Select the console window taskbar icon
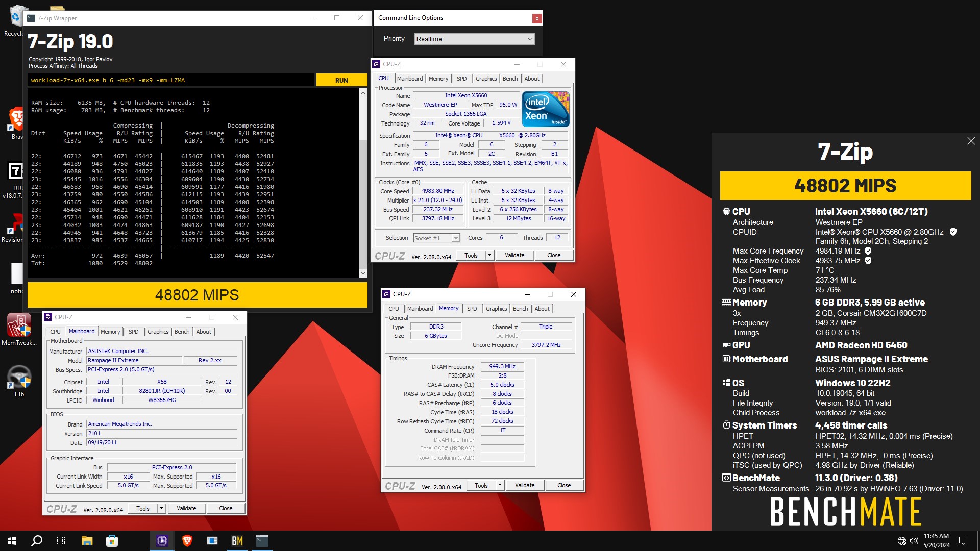This screenshot has height=551, width=980. click(262, 541)
